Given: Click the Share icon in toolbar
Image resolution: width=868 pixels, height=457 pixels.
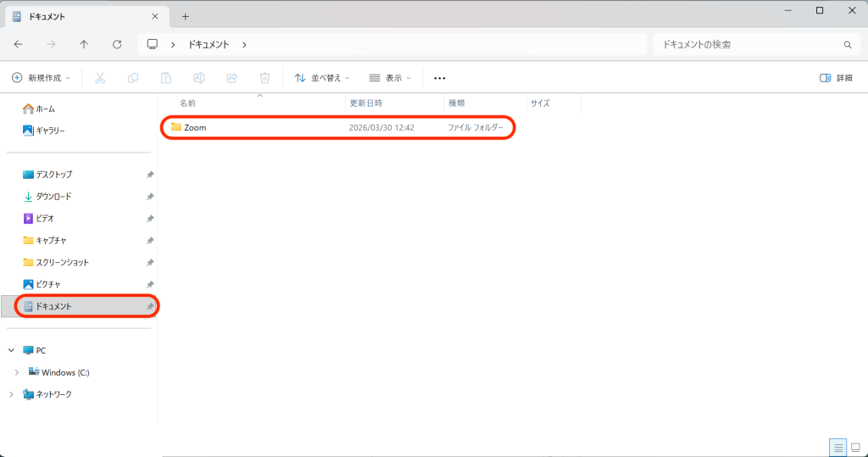Looking at the screenshot, I should pos(231,78).
